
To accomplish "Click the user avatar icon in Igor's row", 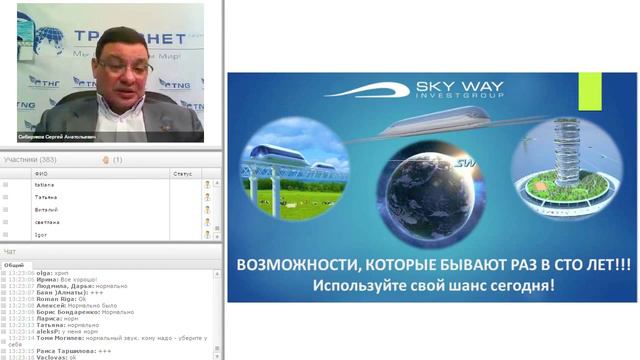I will coord(207,235).
